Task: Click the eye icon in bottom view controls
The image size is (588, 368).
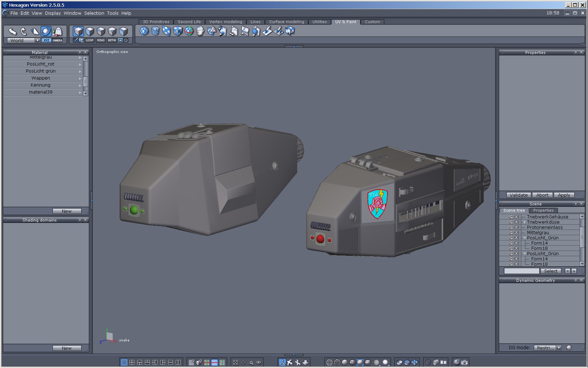Action: pos(259,362)
